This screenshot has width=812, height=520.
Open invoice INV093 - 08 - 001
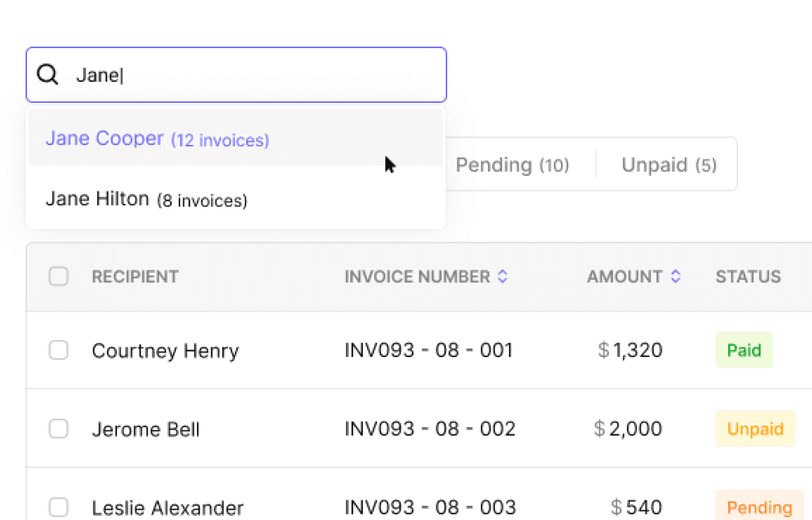click(x=428, y=350)
